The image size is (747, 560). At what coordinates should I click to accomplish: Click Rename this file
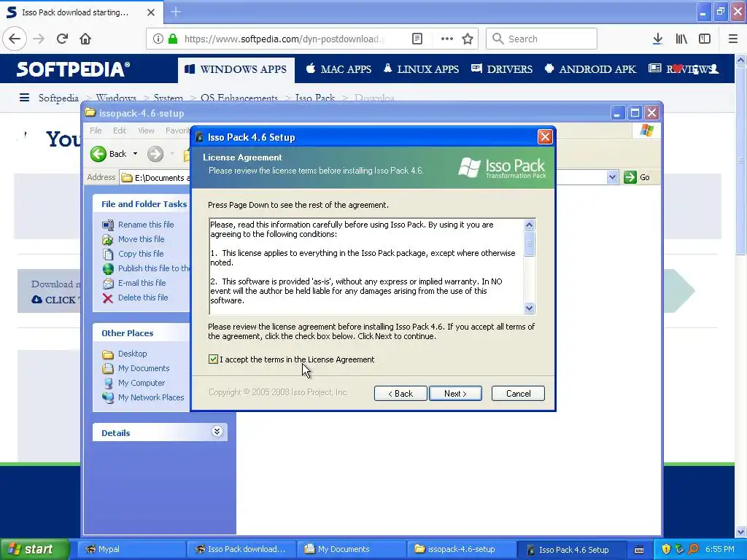point(146,225)
